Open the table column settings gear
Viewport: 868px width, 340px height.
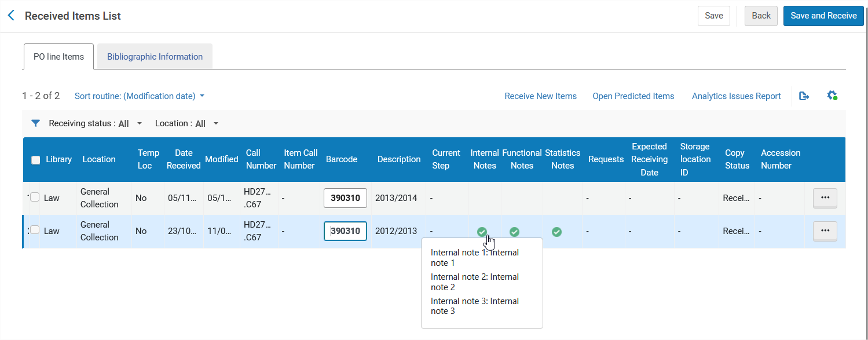(x=832, y=96)
